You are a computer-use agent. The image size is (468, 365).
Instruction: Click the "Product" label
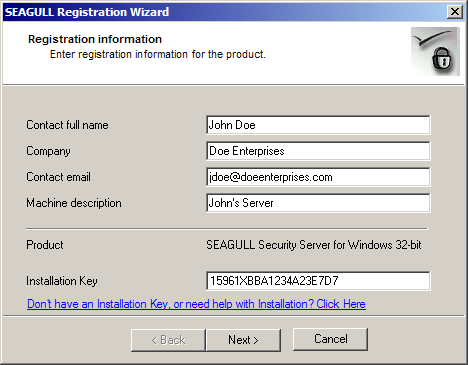pyautogui.click(x=45, y=245)
